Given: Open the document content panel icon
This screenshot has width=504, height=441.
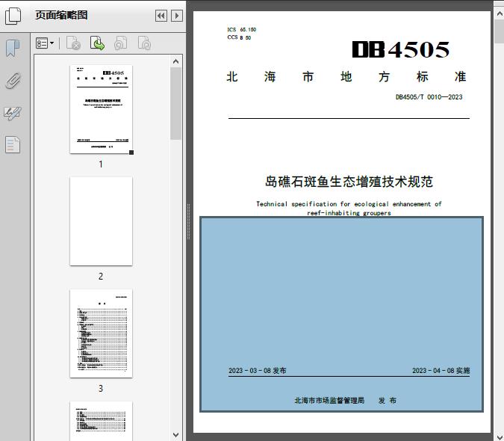Looking at the screenshot, I should tap(13, 144).
